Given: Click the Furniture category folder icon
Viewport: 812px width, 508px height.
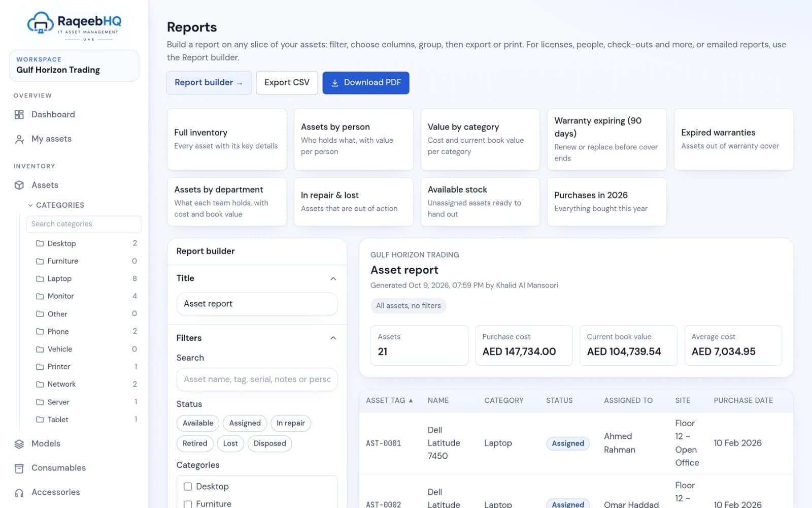Looking at the screenshot, I should [x=40, y=261].
